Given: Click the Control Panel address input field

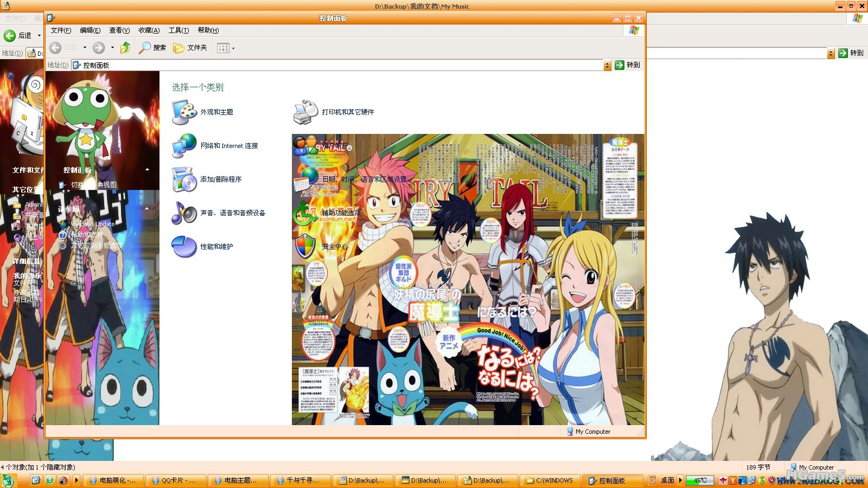Looking at the screenshot, I should click(337, 65).
